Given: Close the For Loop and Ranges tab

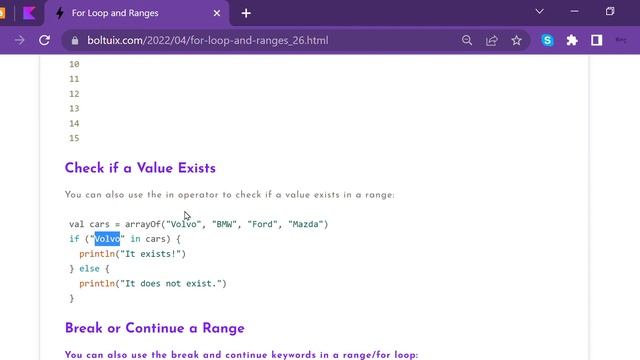Looking at the screenshot, I should 217,13.
